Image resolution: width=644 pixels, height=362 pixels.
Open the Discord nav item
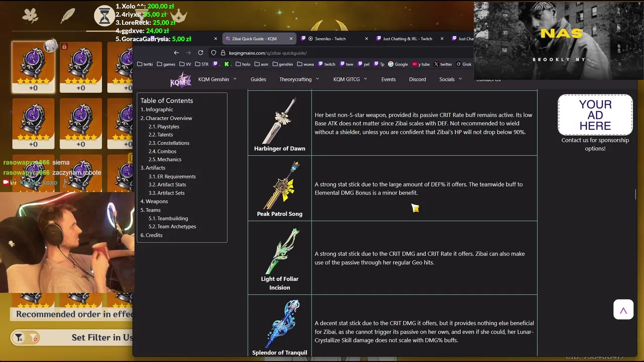(417, 79)
